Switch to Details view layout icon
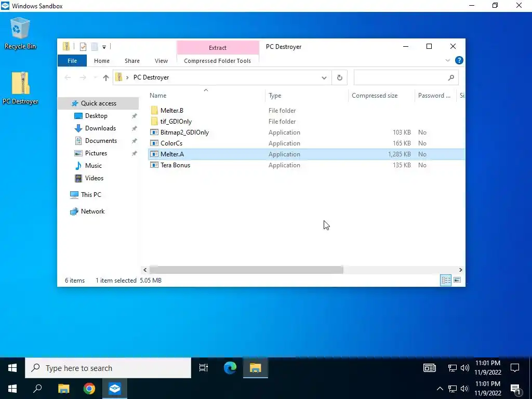Viewport: 532px width, 399px height. point(446,280)
